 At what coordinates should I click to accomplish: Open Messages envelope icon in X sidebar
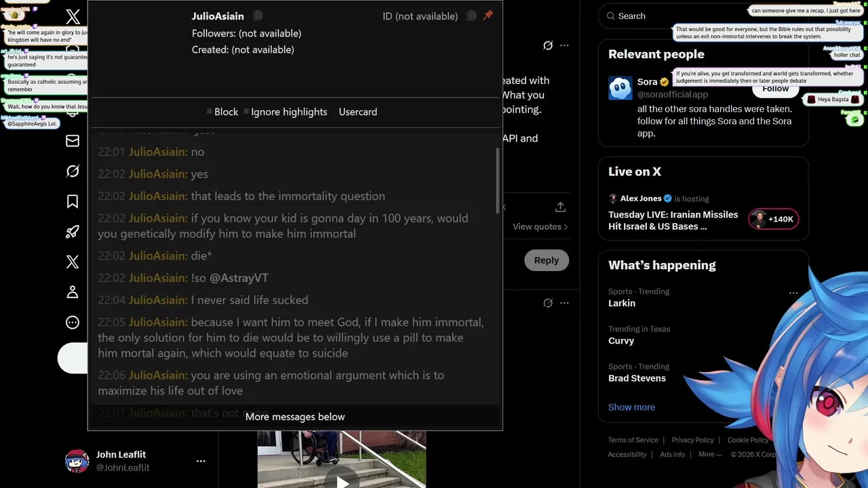(x=73, y=141)
